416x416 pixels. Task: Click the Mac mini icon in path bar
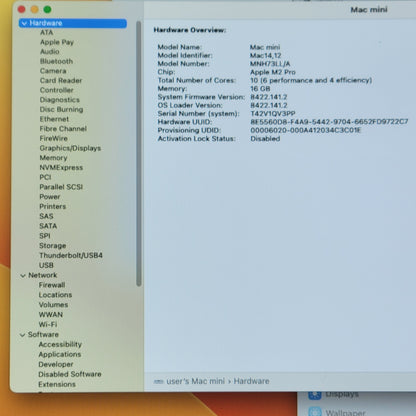click(158, 381)
